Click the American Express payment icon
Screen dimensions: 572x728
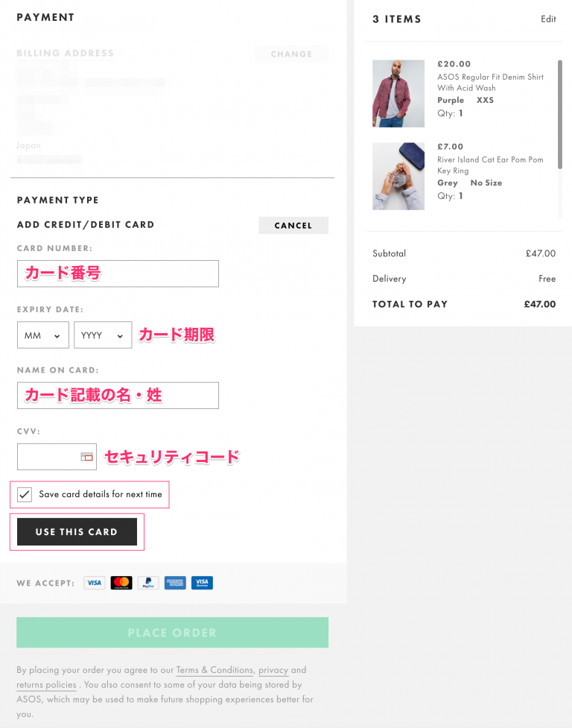click(x=175, y=583)
